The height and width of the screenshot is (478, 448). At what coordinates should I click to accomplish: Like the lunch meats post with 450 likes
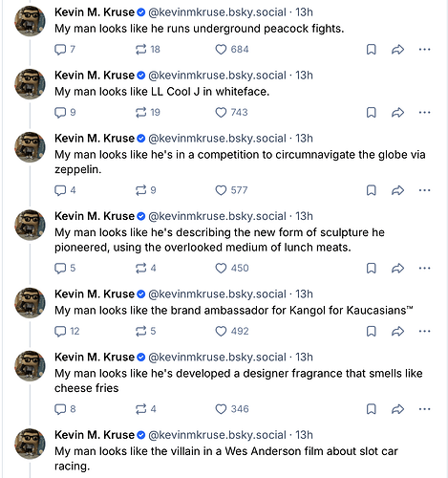[x=221, y=269]
